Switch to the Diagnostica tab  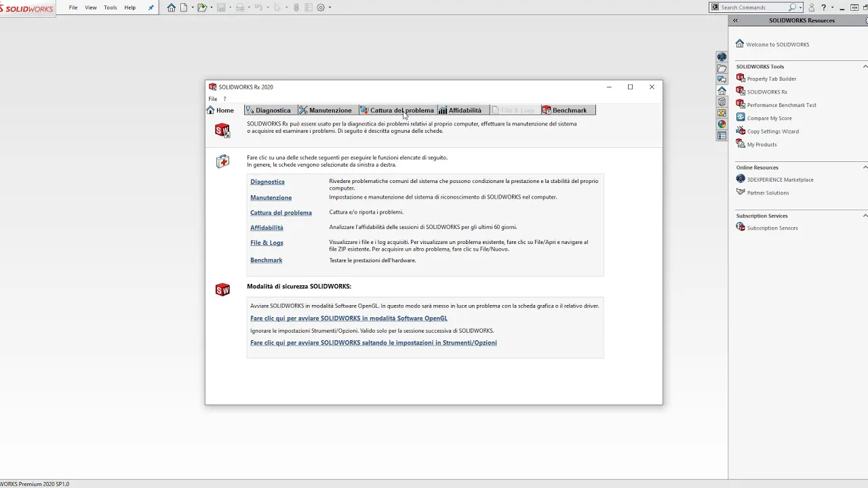tap(271, 110)
